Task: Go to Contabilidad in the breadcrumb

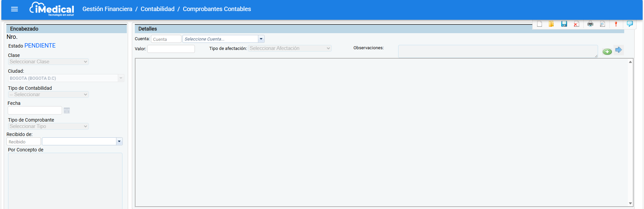Action: (157, 9)
